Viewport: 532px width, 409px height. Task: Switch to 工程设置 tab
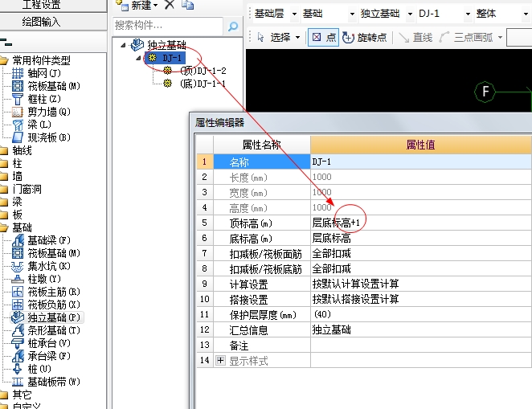(41, 4)
